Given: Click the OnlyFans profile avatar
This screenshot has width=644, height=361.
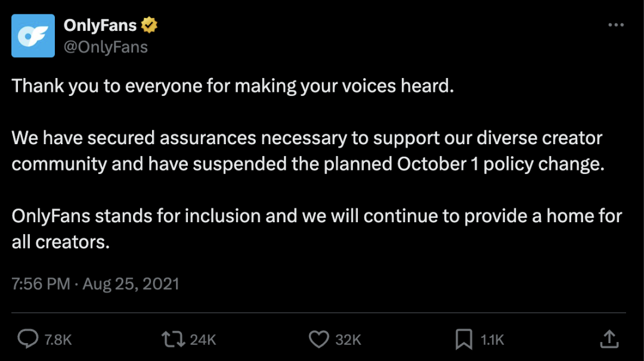Looking at the screenshot, I should (33, 36).
